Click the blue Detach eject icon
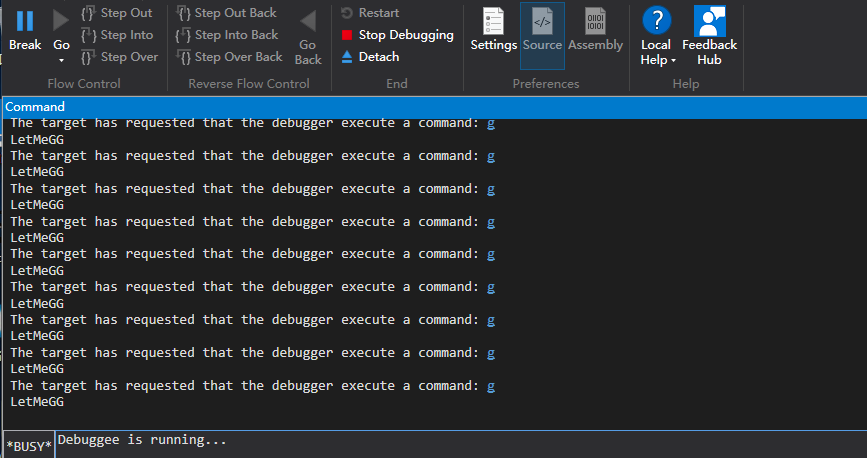 pyautogui.click(x=347, y=56)
